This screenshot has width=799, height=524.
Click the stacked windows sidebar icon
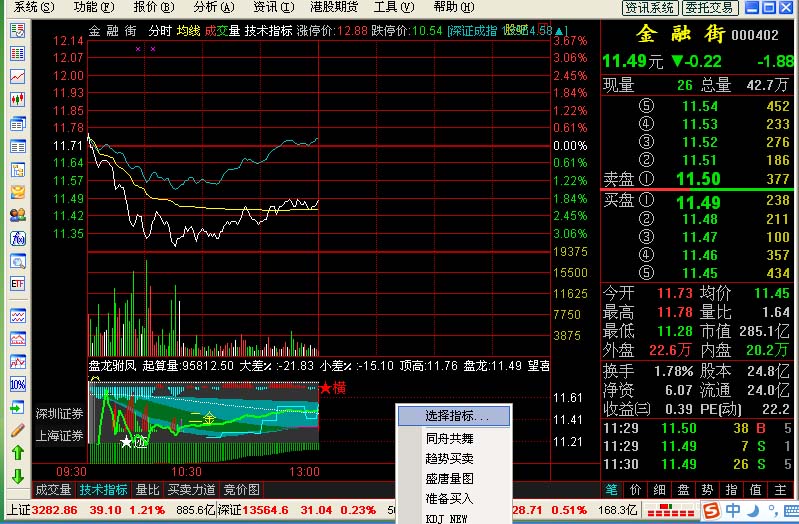18,123
